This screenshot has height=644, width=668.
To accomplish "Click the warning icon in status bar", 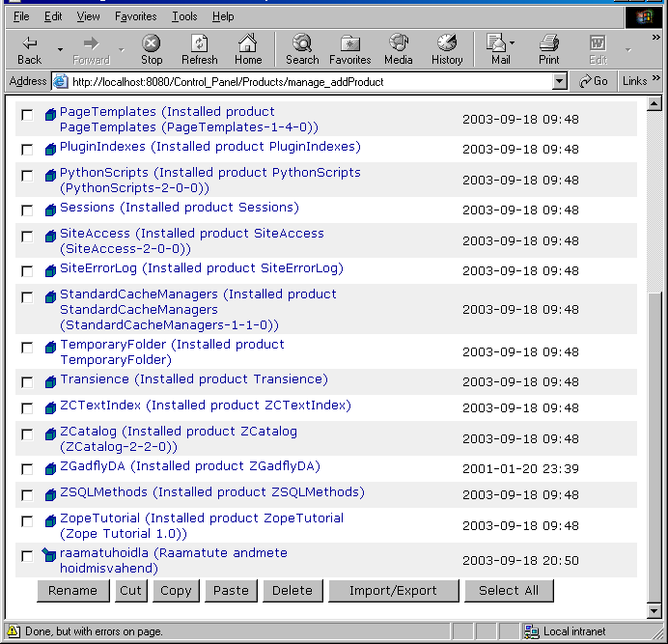I will coord(14,630).
